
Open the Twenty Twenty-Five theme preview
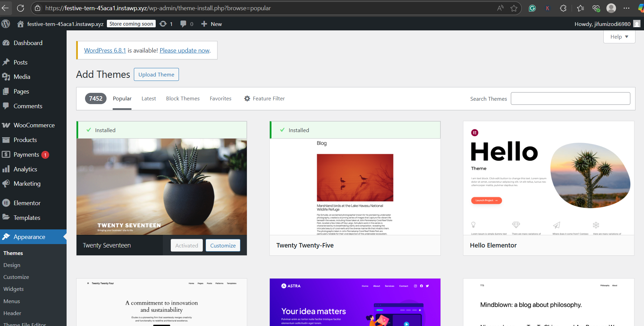[355, 187]
